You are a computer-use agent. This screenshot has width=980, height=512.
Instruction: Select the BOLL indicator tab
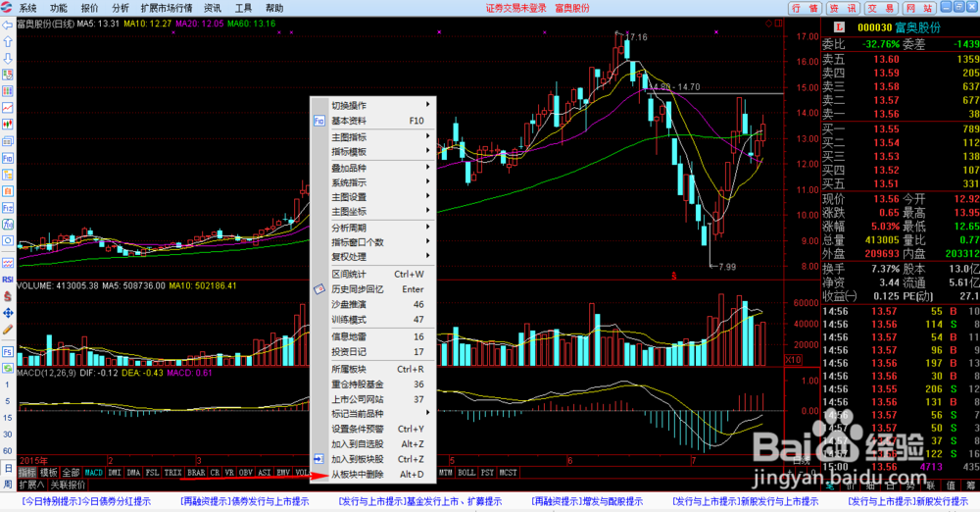[x=466, y=473]
